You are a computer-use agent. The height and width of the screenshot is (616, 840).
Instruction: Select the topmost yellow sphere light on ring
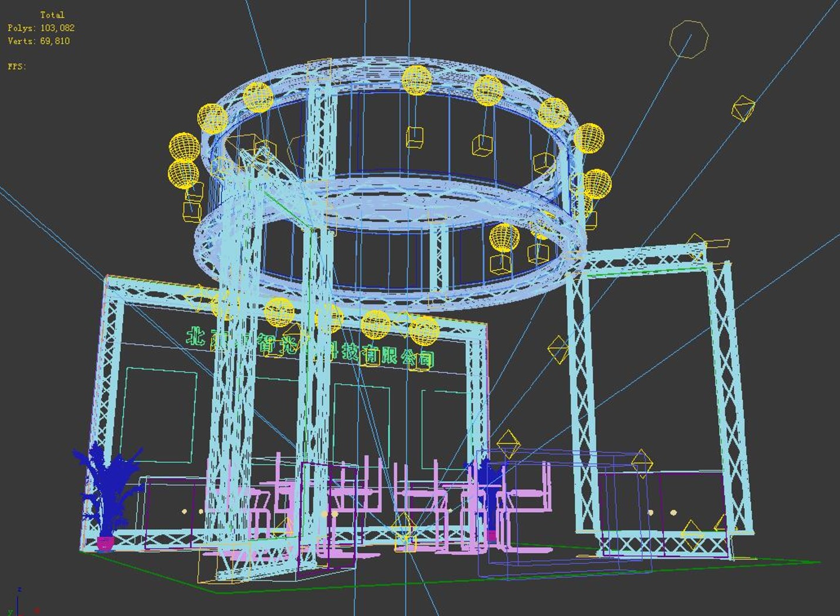click(x=416, y=80)
